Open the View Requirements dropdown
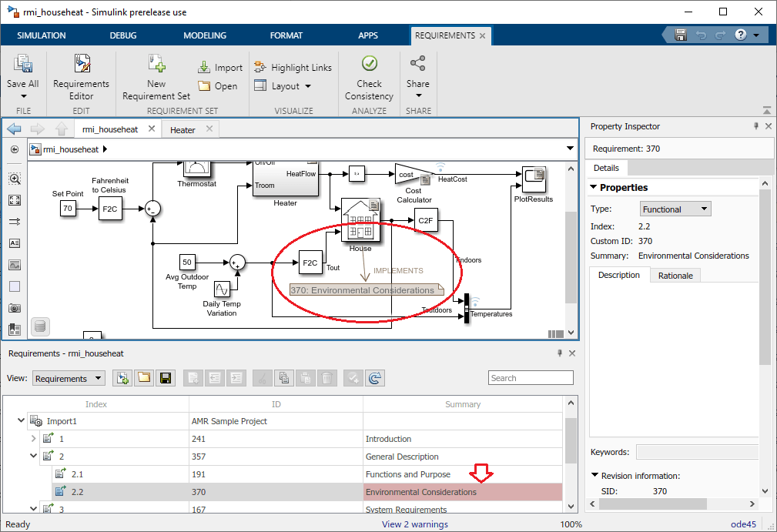The width and height of the screenshot is (777, 532). (x=69, y=378)
